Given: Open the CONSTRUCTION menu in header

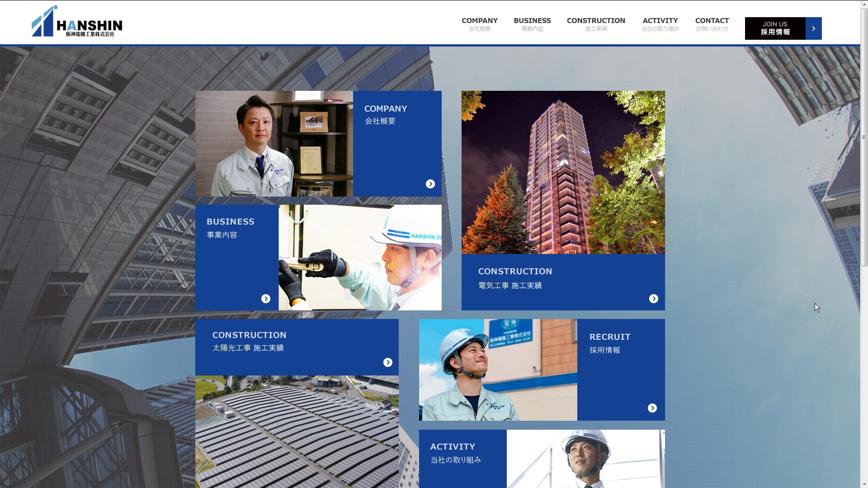Looking at the screenshot, I should [596, 24].
